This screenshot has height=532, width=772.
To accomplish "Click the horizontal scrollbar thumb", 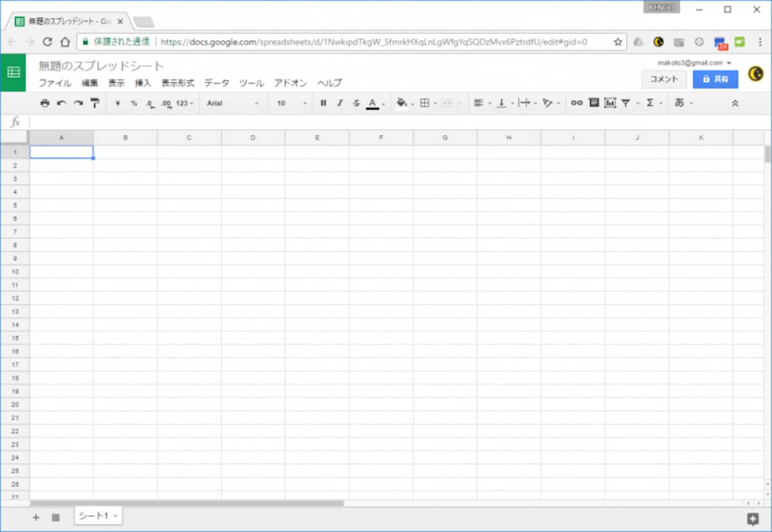I will pyautogui.click(x=187, y=503).
